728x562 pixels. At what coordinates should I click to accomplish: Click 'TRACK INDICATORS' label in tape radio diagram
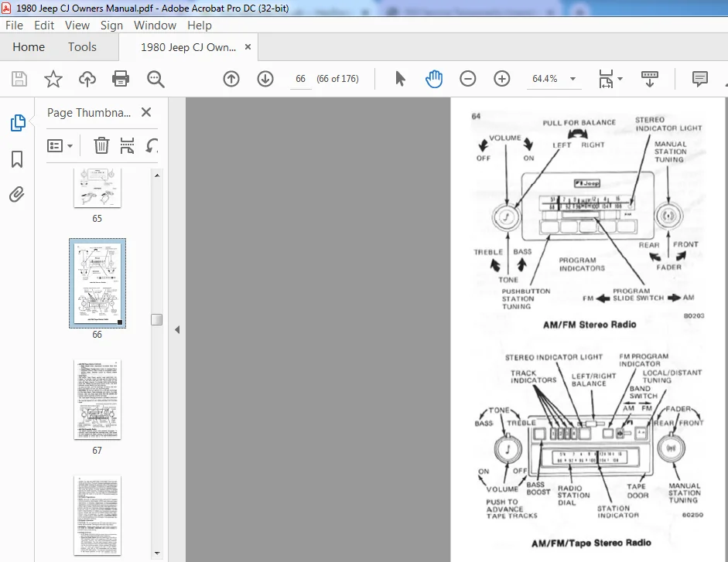(534, 376)
